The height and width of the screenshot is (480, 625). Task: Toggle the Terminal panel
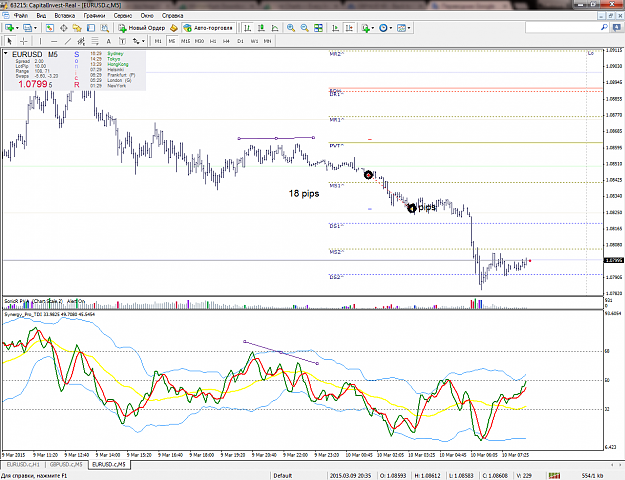(91, 28)
